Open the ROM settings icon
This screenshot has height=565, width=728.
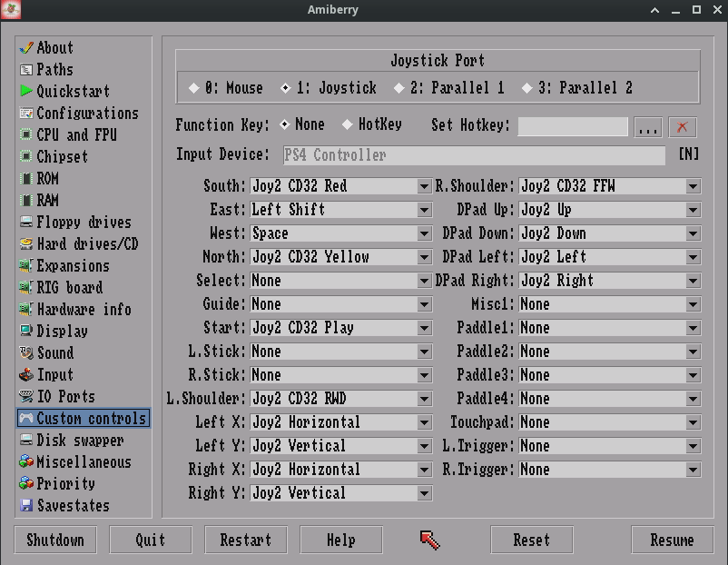(x=27, y=178)
